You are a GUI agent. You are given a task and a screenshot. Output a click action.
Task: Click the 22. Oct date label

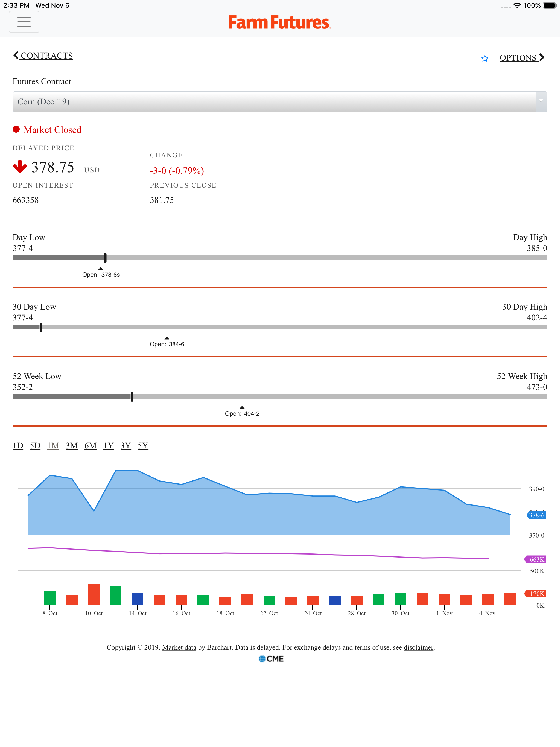(269, 613)
